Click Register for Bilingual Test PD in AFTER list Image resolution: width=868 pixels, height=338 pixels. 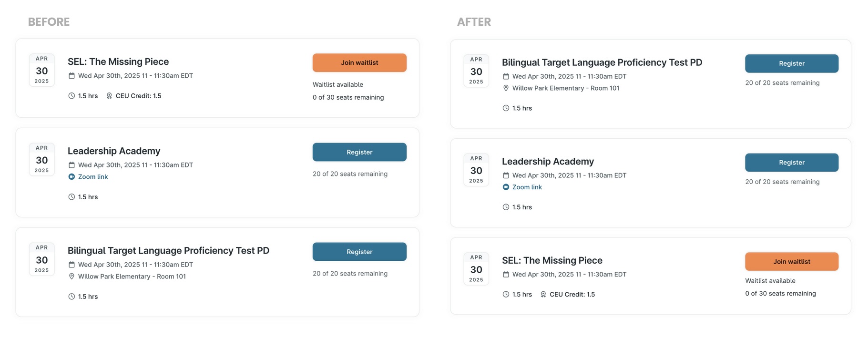[791, 63]
